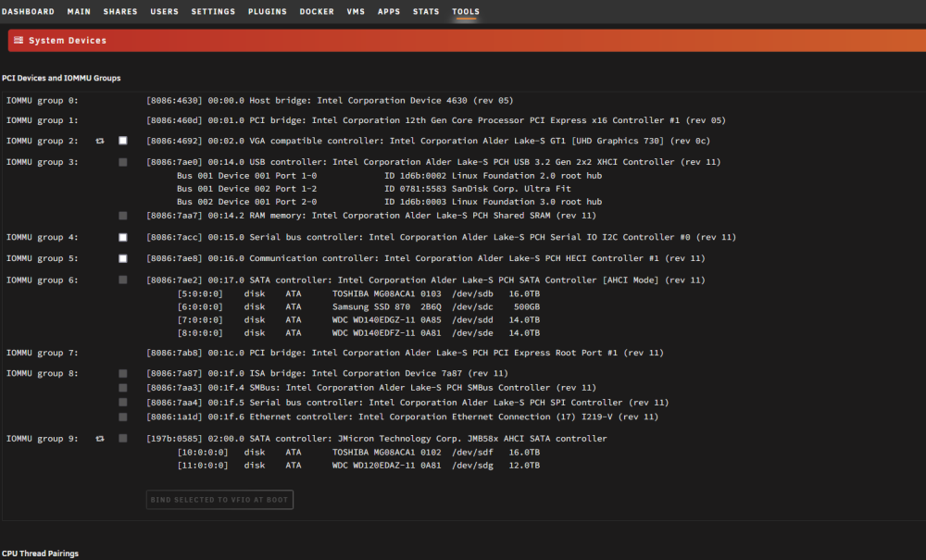
Task: Click the CPU Thread Pairings heading
Action: coord(40,554)
